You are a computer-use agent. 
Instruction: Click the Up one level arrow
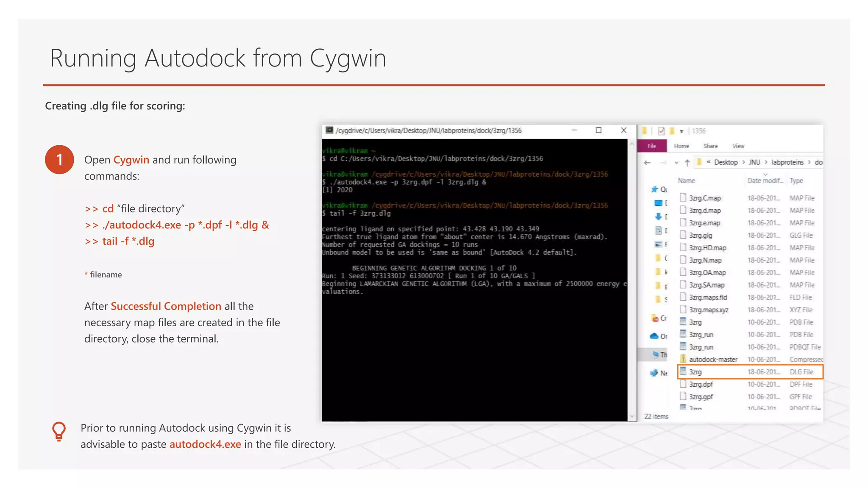coord(687,163)
